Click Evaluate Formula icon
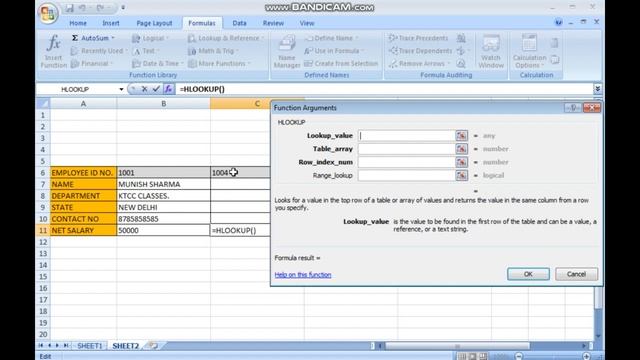 pos(461,64)
